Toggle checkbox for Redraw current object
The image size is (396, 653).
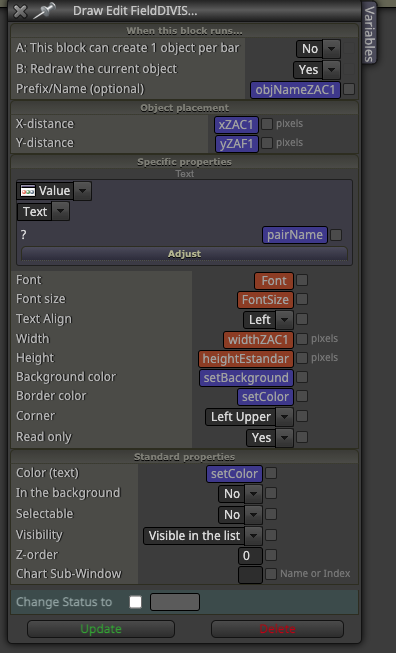click(349, 69)
